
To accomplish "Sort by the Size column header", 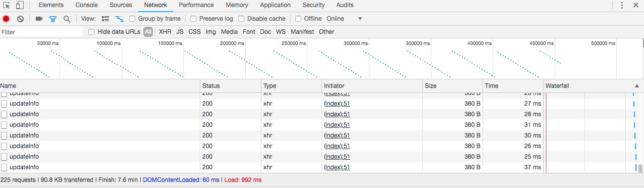I will tap(453, 86).
